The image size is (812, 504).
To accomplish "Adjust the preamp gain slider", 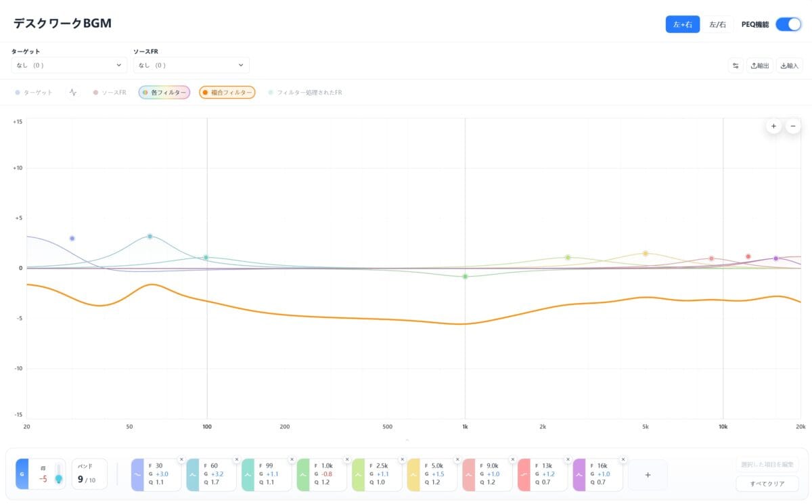I will [x=59, y=473].
